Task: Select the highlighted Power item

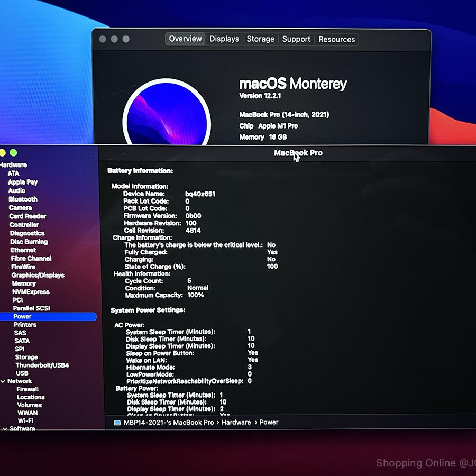Action: click(48, 316)
